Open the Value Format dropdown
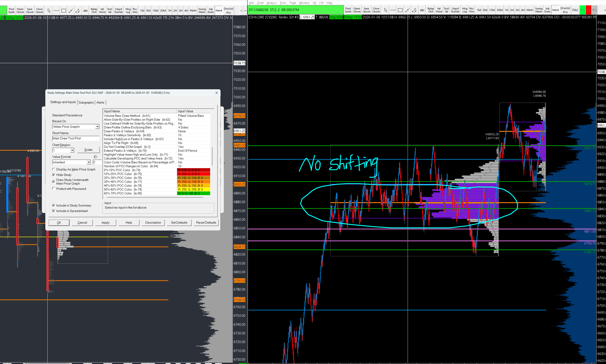 pyautogui.click(x=88, y=162)
